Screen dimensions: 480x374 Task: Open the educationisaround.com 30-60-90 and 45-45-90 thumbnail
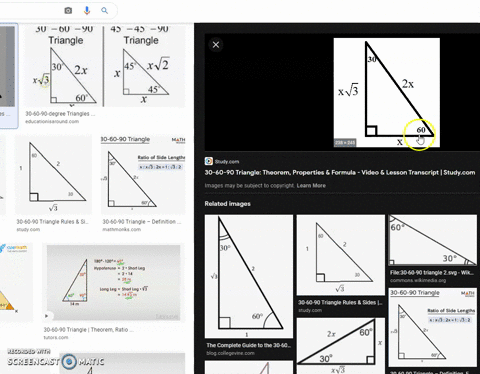(x=105, y=66)
